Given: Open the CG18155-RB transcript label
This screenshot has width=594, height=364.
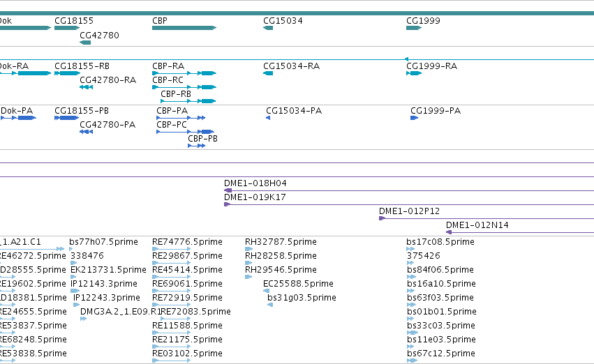Looking at the screenshot, I should (82, 66).
